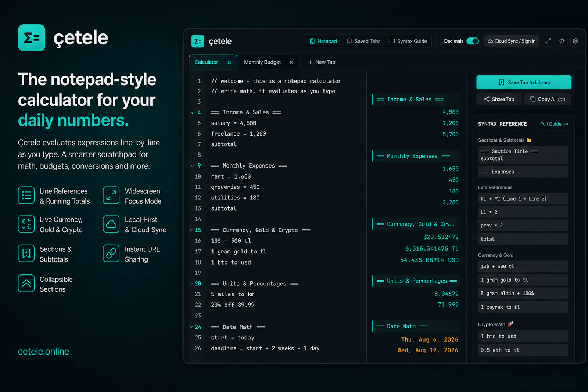Collapse the Monthly Expenses section at line 9
588x392 pixels.
pos(192,166)
